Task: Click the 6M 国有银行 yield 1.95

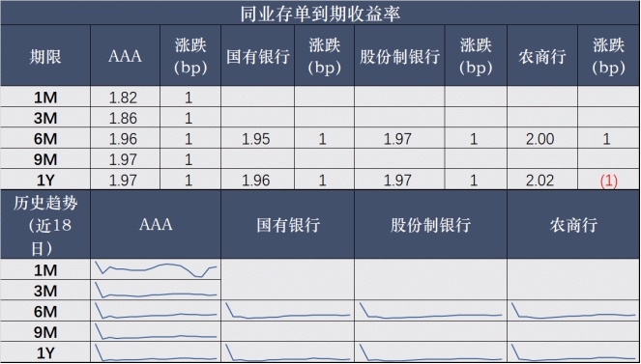Action: [x=256, y=139]
